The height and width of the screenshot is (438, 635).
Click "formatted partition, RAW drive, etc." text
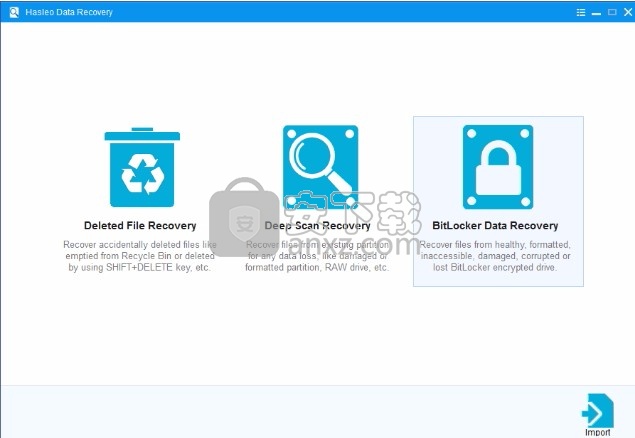pyautogui.click(x=317, y=267)
